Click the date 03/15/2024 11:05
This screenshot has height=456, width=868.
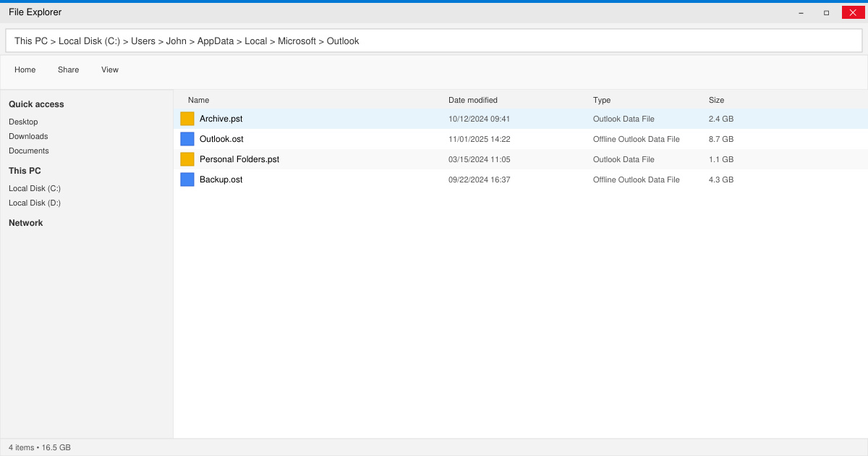[480, 159]
